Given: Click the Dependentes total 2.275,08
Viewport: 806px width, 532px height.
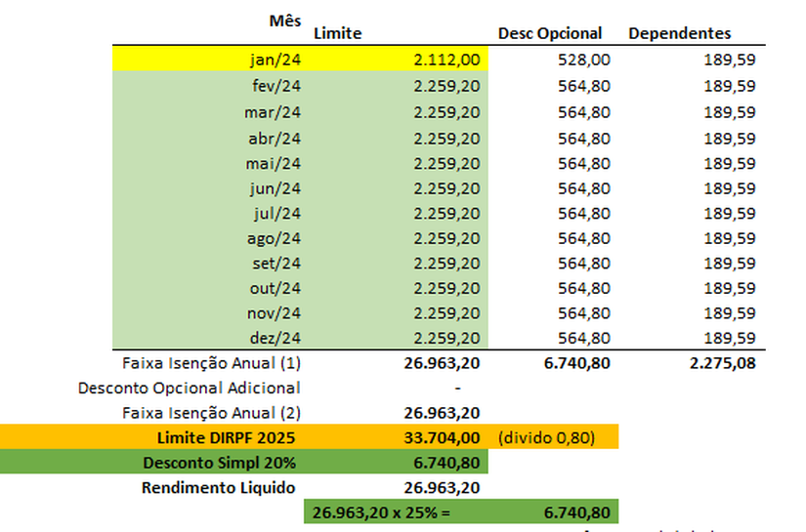Looking at the screenshot, I should (722, 363).
